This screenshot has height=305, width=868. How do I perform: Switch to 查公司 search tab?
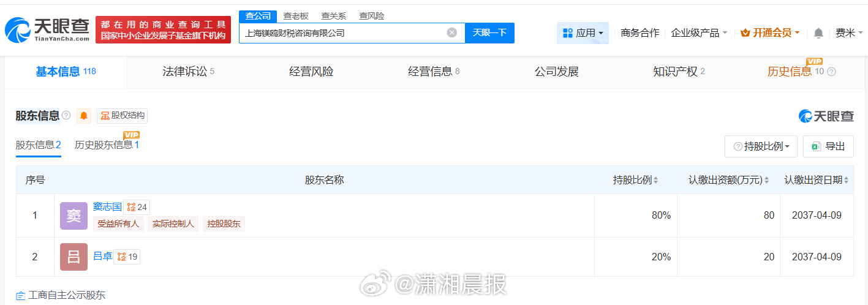point(258,16)
